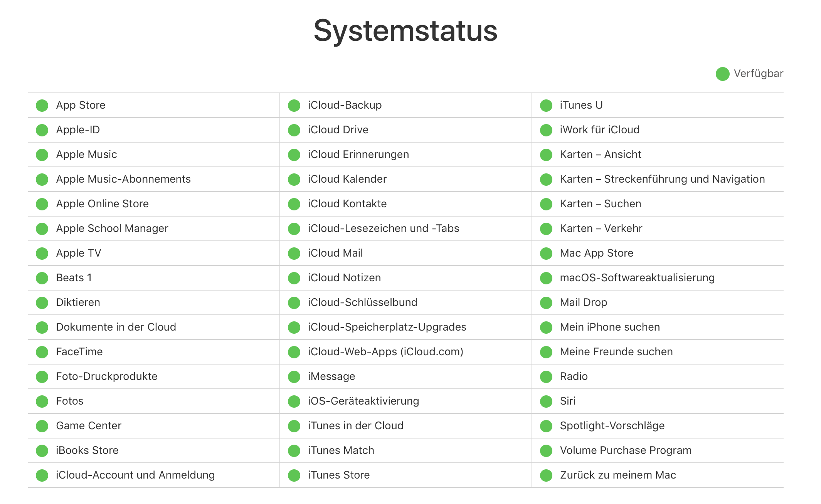This screenshot has height=504, width=821.
Task: Click the Verfügbar legend label
Action: click(x=758, y=74)
